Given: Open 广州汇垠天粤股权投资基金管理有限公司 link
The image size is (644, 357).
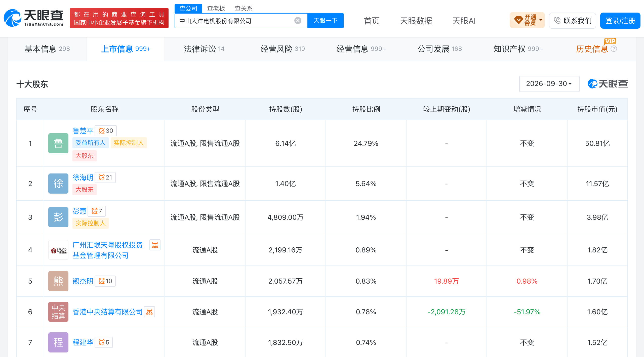Looking at the screenshot, I should point(108,250).
